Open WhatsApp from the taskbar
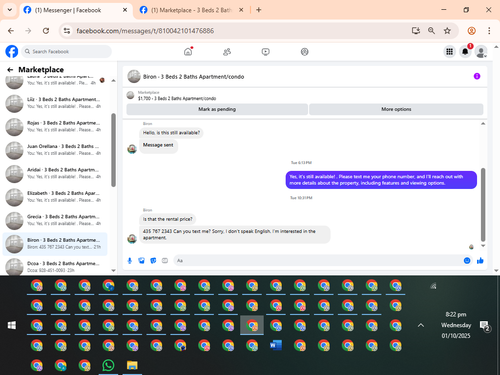500x375 pixels. coord(108,365)
